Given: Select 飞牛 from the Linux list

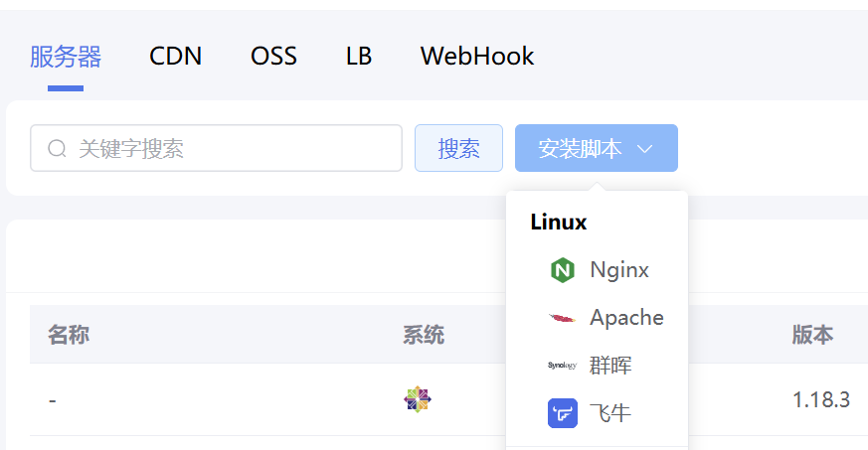Looking at the screenshot, I should (610, 413).
